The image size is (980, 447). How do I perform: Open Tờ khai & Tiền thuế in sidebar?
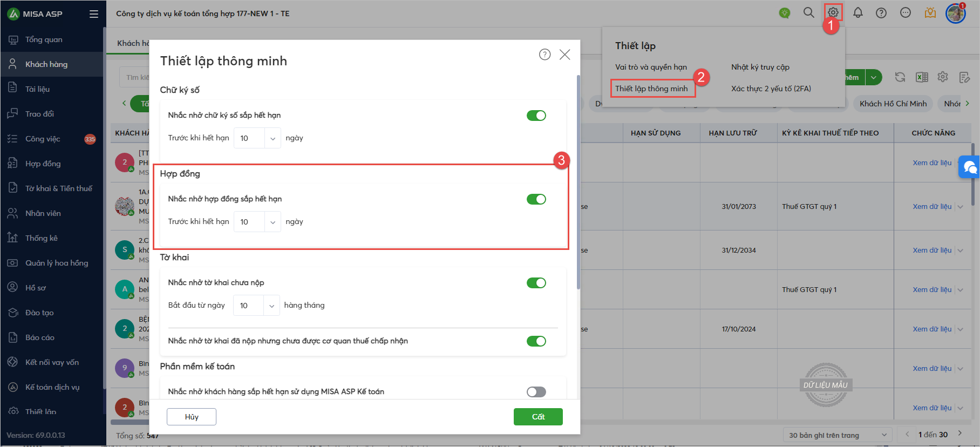click(51, 188)
